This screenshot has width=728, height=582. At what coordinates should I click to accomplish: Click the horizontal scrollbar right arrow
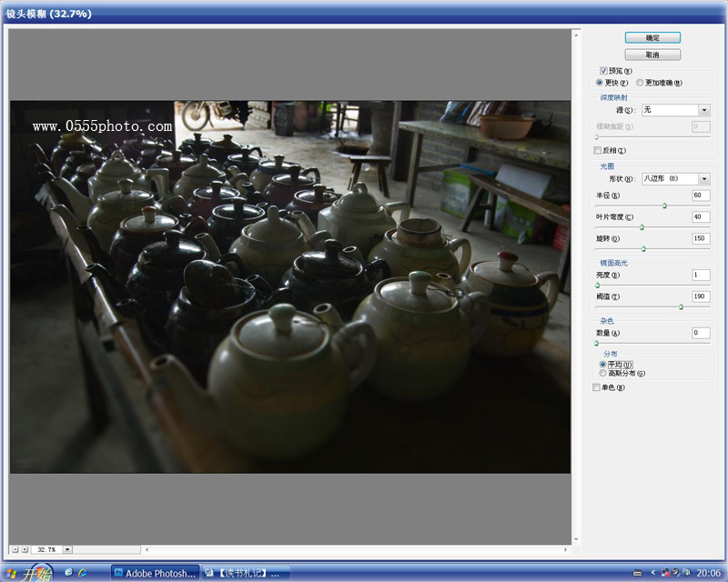(566, 549)
